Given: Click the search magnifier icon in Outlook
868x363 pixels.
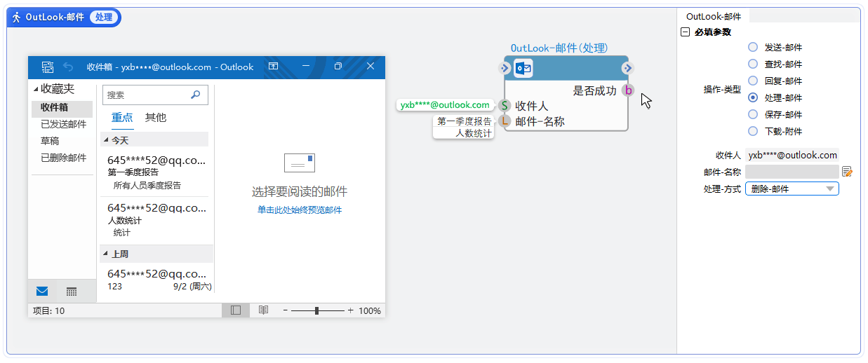Looking at the screenshot, I should [196, 95].
